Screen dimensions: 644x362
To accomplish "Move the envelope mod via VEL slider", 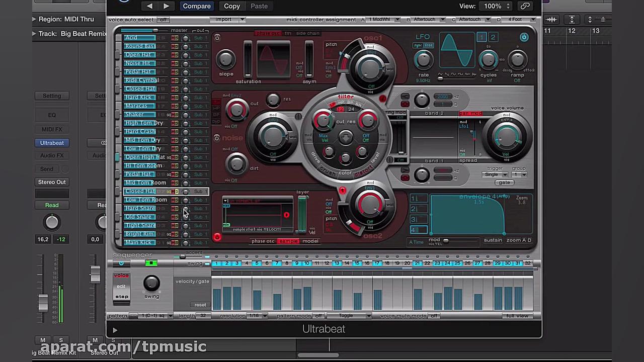I will [446, 240].
